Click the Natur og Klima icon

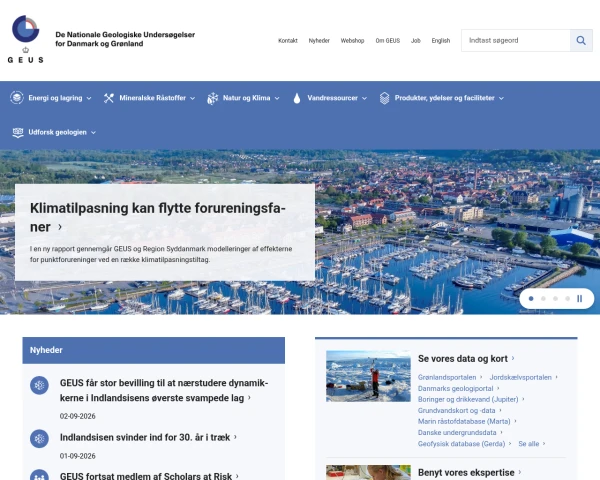[x=212, y=98]
